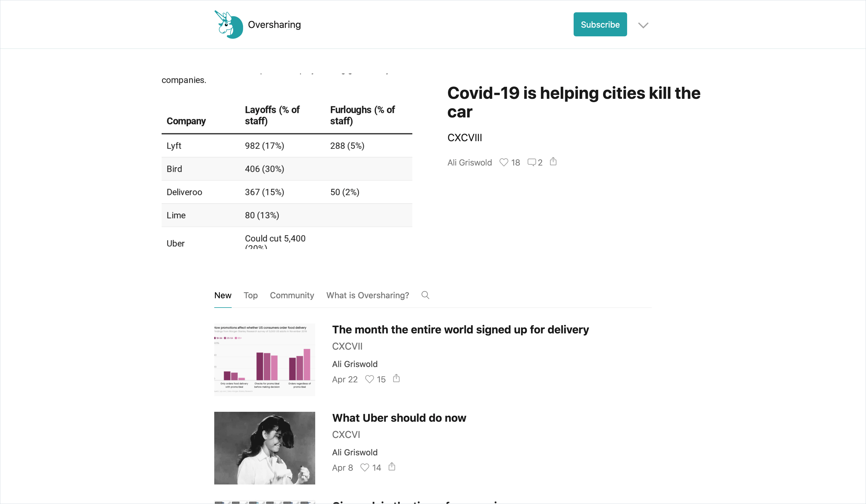This screenshot has height=504, width=866.
Task: Expand the chevron next to Subscribe
Action: pyautogui.click(x=643, y=24)
